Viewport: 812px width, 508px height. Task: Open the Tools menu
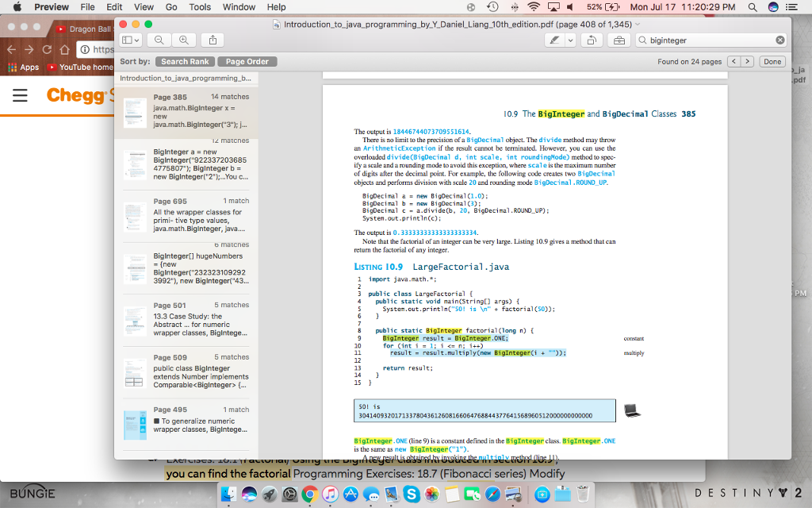click(199, 6)
